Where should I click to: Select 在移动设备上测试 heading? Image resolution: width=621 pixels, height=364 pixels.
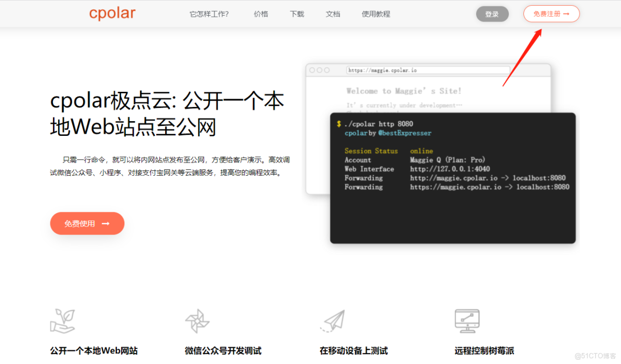click(354, 351)
